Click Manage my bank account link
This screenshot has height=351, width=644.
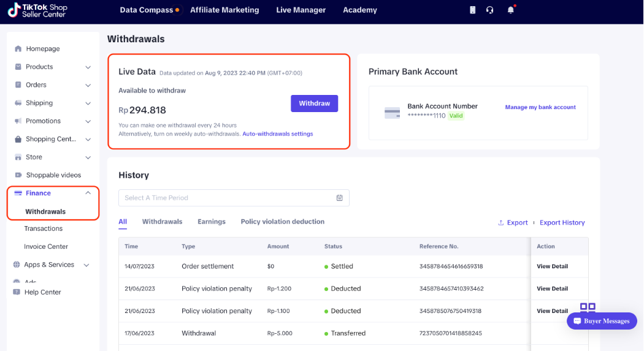coord(540,107)
